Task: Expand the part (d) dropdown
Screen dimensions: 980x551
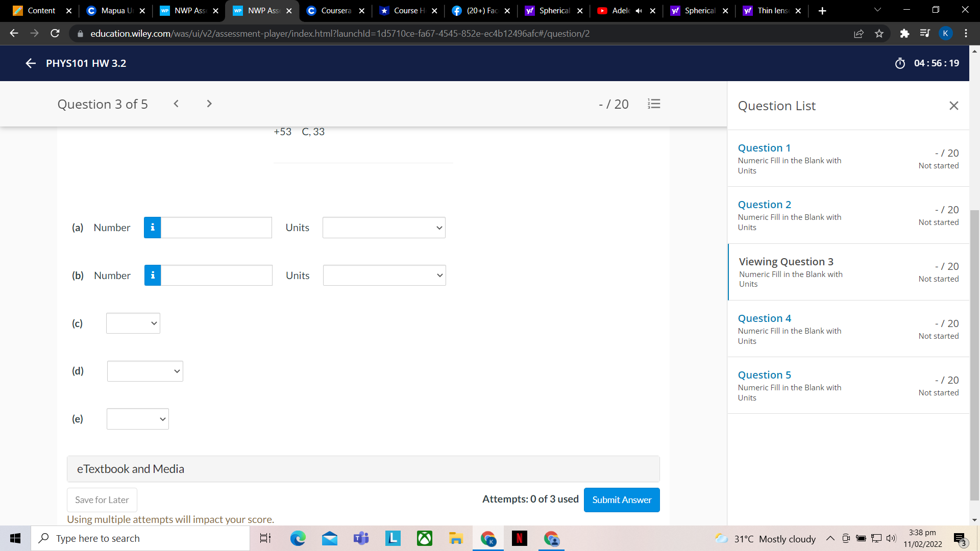Action: 145,371
